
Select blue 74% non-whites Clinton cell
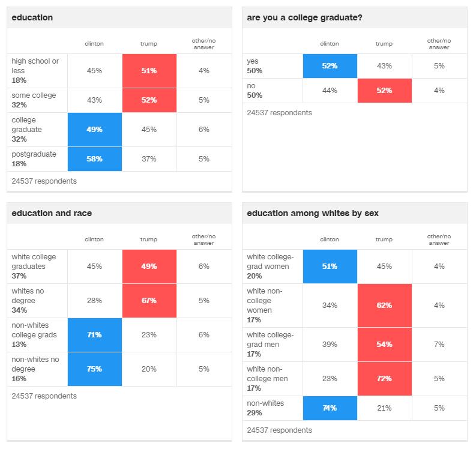point(330,408)
